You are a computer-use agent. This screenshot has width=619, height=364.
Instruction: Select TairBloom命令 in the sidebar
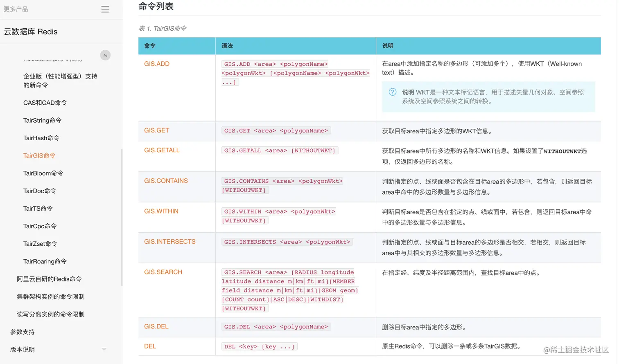click(x=43, y=173)
